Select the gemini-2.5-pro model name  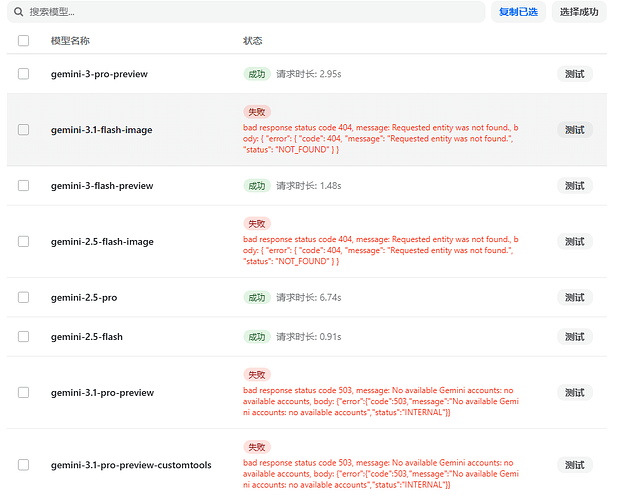84,298
